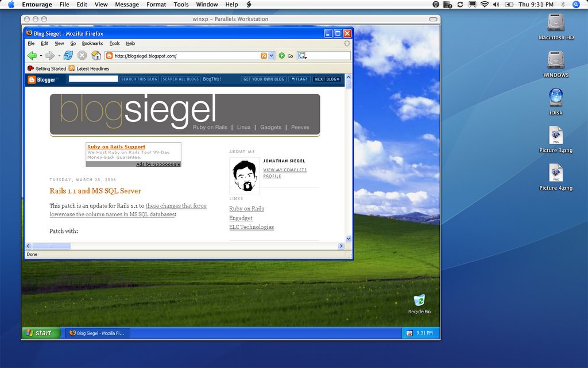Open the Macintosh HD drive icon

[x=556, y=22]
